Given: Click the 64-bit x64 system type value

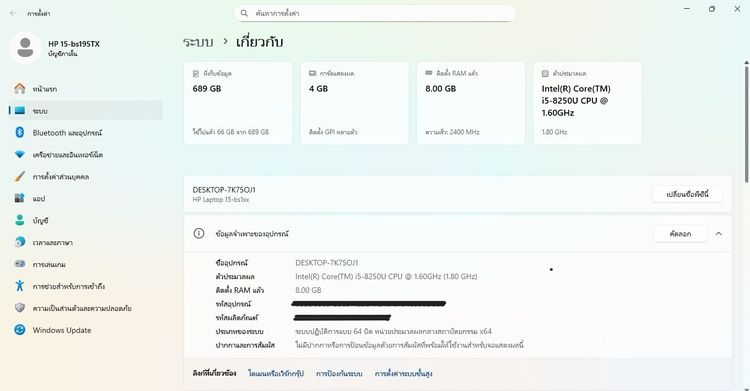Looking at the screenshot, I should [393, 331].
